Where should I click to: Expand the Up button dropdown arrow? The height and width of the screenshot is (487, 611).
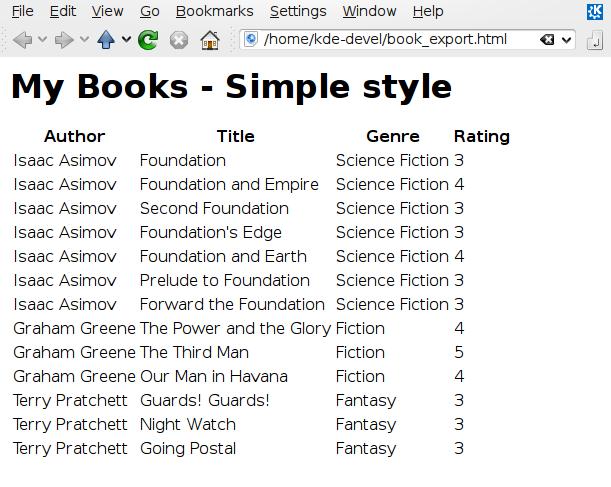pos(126,40)
